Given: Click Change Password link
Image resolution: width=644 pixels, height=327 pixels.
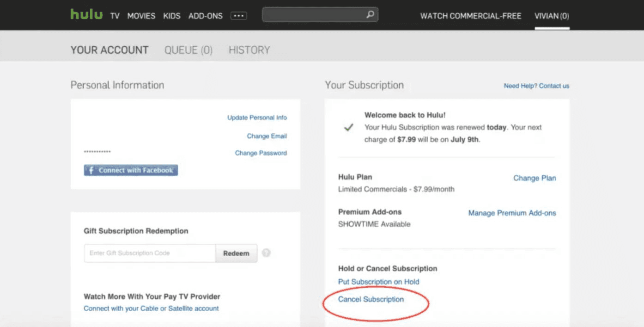Looking at the screenshot, I should (x=261, y=153).
